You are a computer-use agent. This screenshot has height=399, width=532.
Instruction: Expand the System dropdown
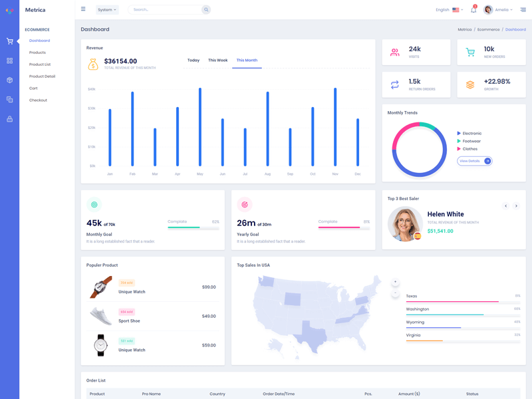coord(107,10)
